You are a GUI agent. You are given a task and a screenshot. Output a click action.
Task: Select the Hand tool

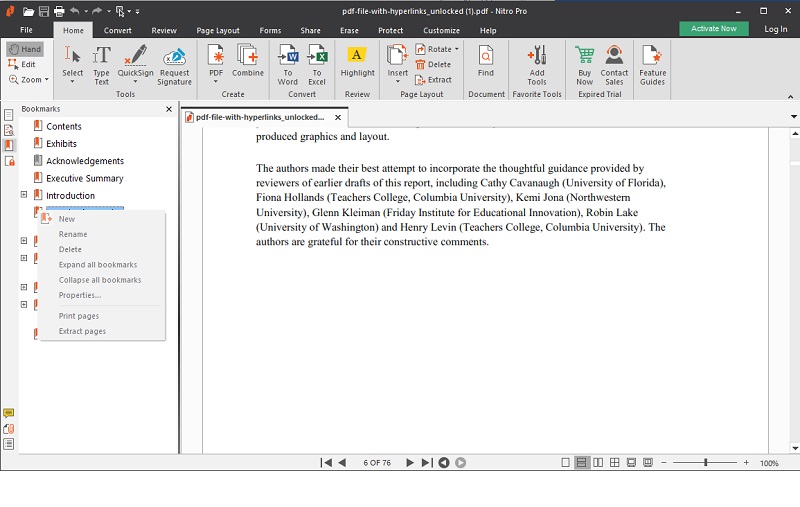click(x=25, y=49)
